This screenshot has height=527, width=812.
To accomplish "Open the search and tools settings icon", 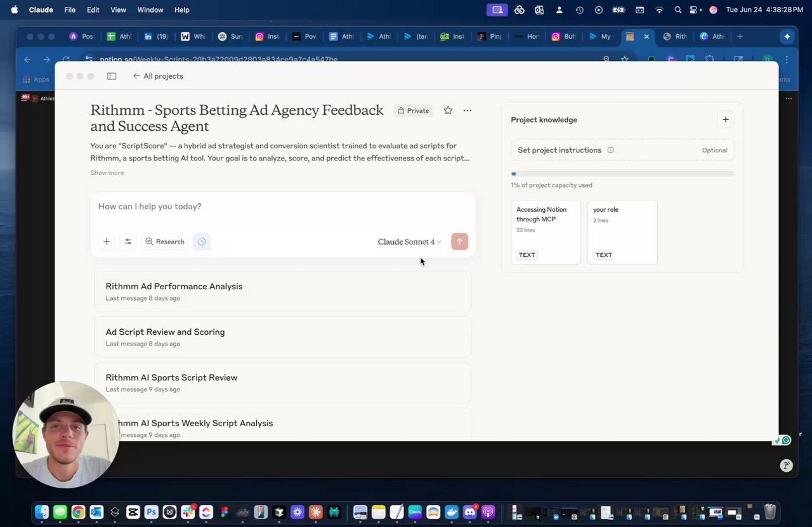I will click(128, 242).
